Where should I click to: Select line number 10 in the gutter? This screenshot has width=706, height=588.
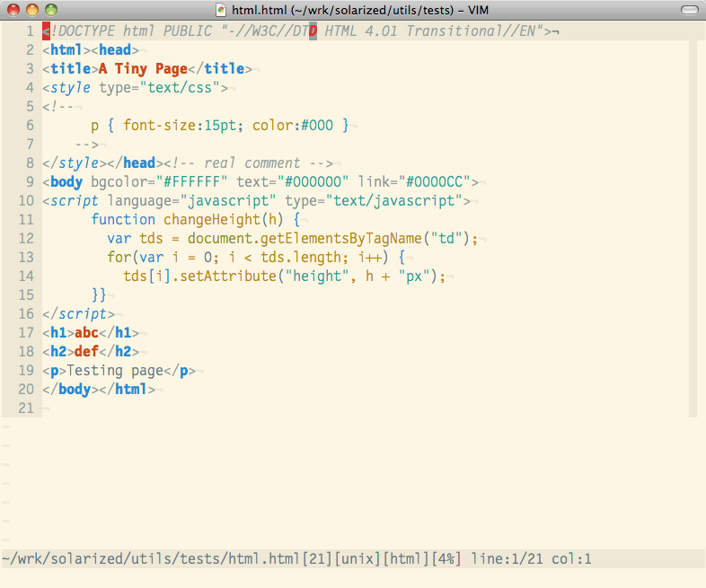click(x=24, y=200)
